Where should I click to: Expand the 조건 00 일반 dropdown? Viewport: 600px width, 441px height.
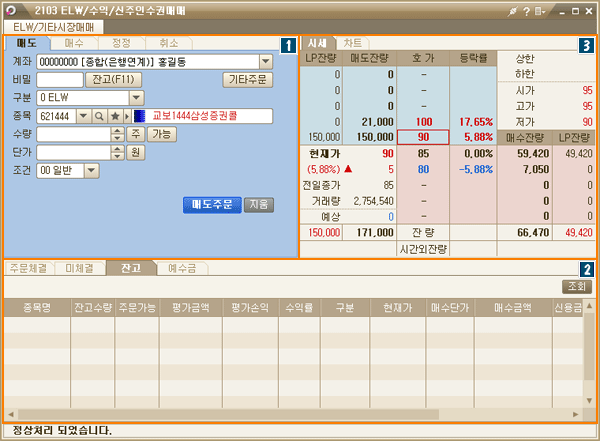[91, 170]
